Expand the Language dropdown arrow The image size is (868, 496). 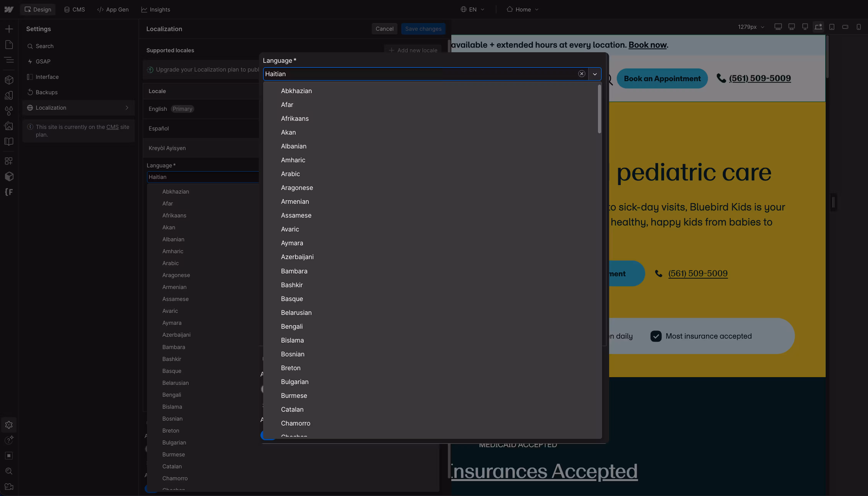[595, 74]
